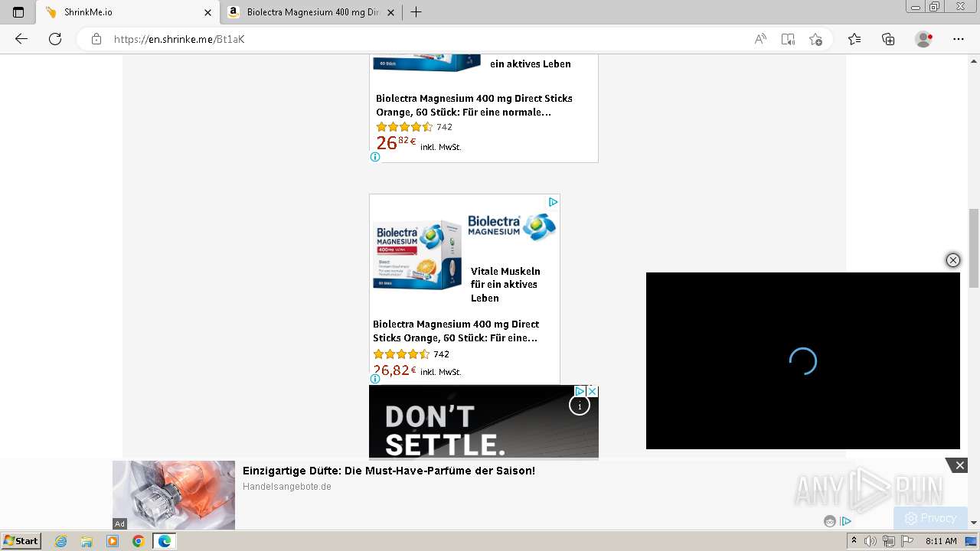Show hidden tray icons
This screenshot has width=980, height=551.
(x=854, y=541)
